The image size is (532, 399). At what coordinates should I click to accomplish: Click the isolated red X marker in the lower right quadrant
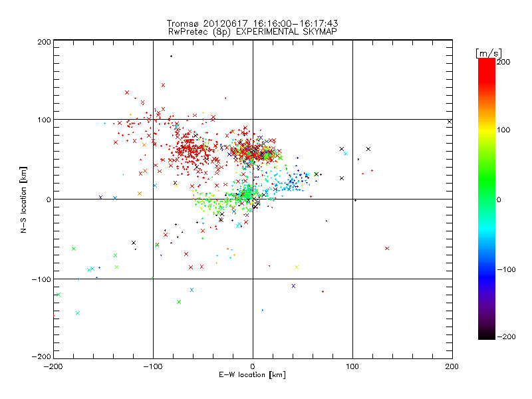pyautogui.click(x=387, y=248)
